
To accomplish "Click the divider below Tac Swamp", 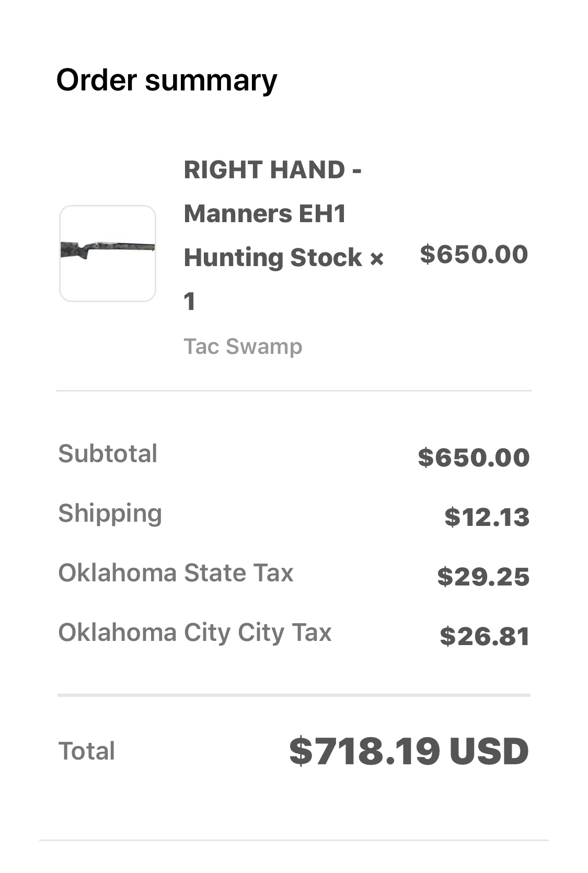I will 294,390.
